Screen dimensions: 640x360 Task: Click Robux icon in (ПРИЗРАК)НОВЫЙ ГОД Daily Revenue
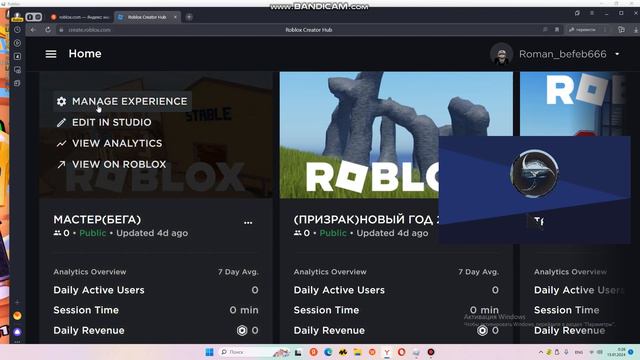tap(482, 331)
